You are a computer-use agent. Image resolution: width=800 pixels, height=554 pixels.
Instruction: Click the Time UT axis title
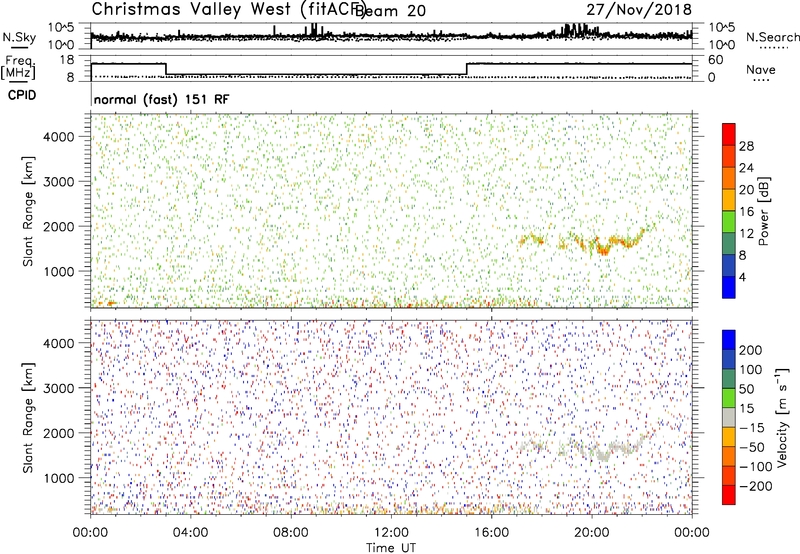(391, 547)
